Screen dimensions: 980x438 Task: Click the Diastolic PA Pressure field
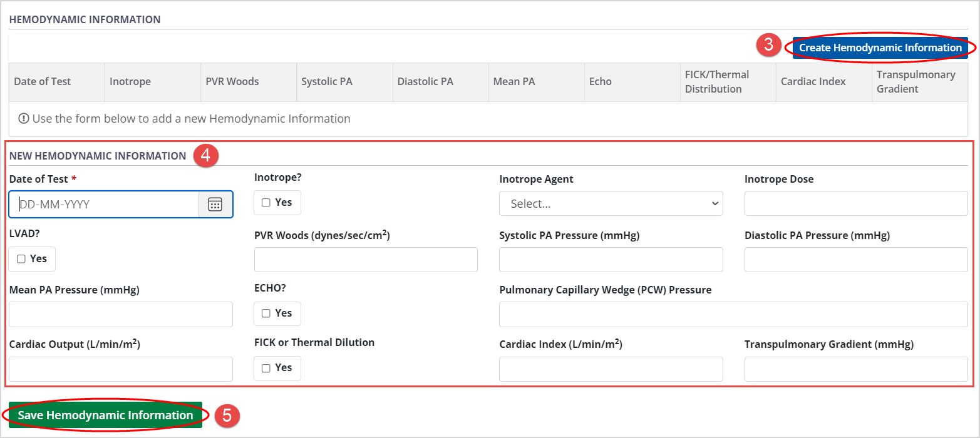point(855,260)
